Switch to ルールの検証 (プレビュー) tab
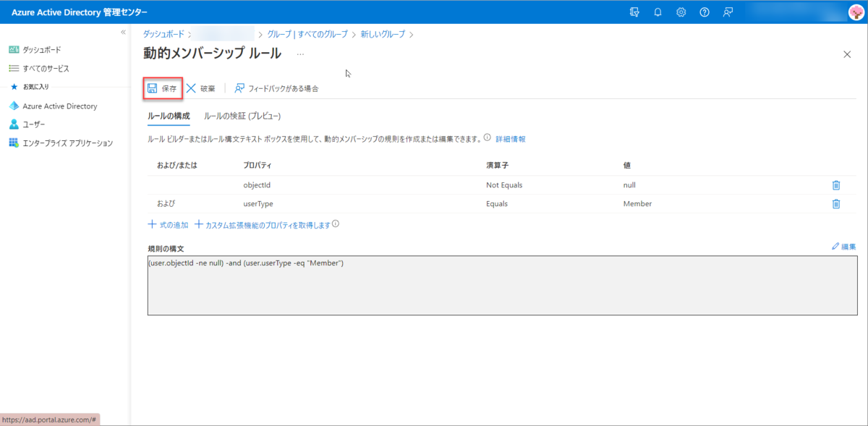 (242, 116)
